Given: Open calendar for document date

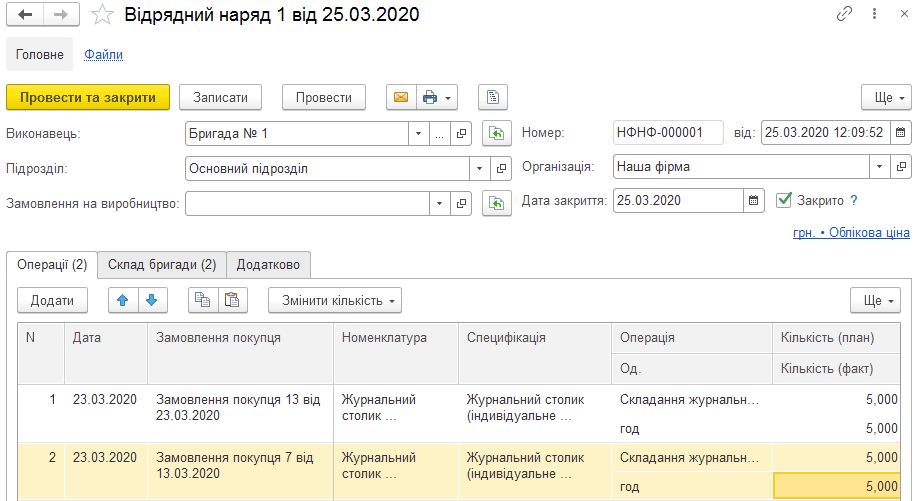Looking at the screenshot, I should pyautogui.click(x=900, y=132).
